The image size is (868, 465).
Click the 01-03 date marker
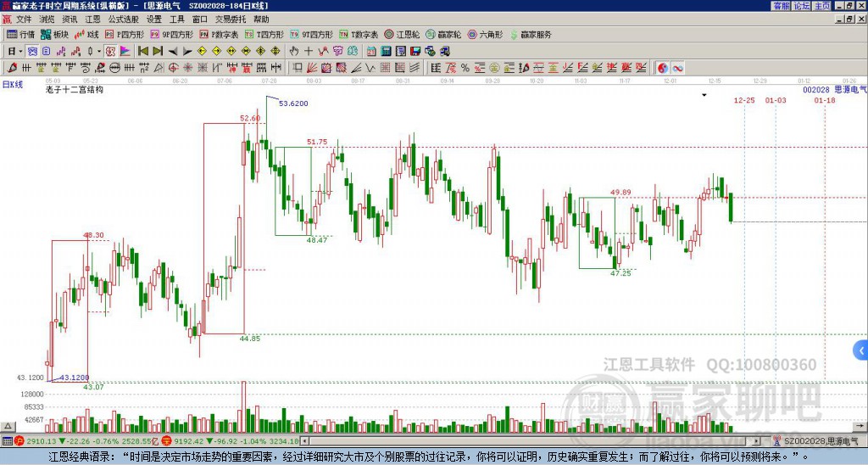tap(776, 100)
